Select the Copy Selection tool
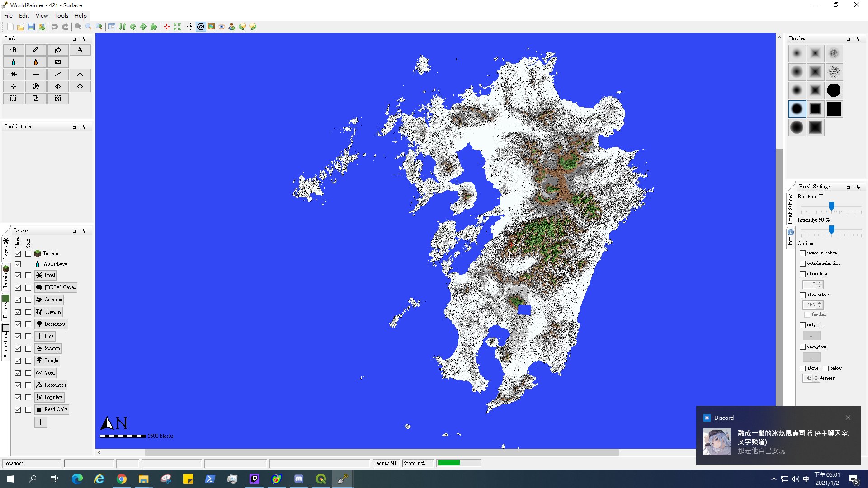Image resolution: width=868 pixels, height=488 pixels. pyautogui.click(x=36, y=99)
